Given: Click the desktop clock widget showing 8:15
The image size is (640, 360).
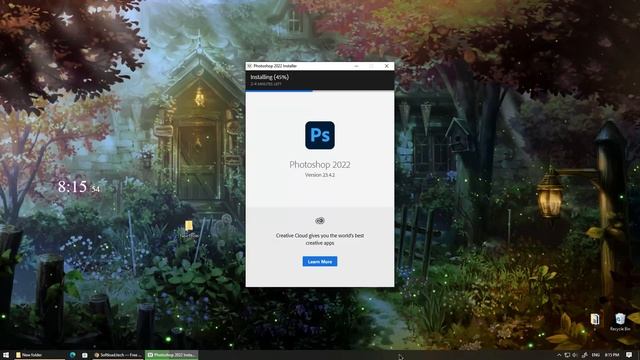Looking at the screenshot, I should [x=79, y=187].
